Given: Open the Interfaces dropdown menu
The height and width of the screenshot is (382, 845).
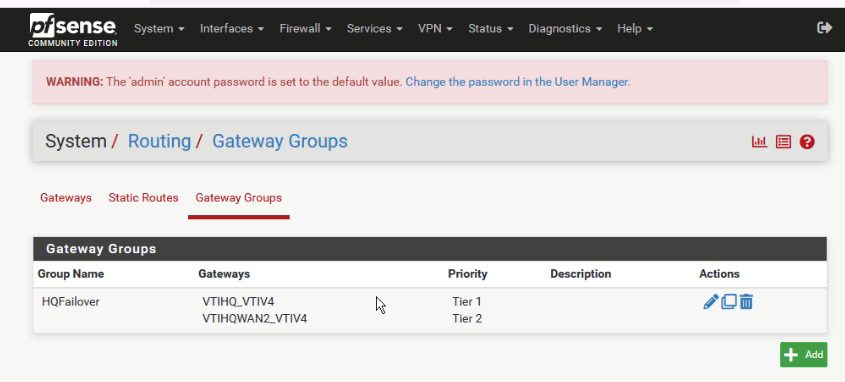Looking at the screenshot, I should pos(232,29).
